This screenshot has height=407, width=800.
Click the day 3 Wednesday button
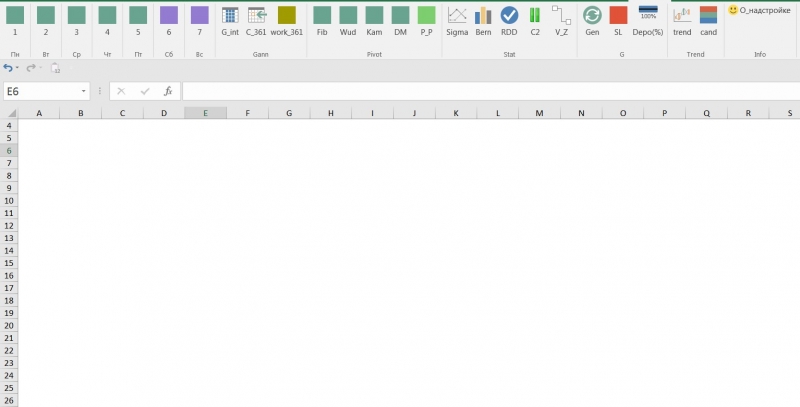click(77, 21)
